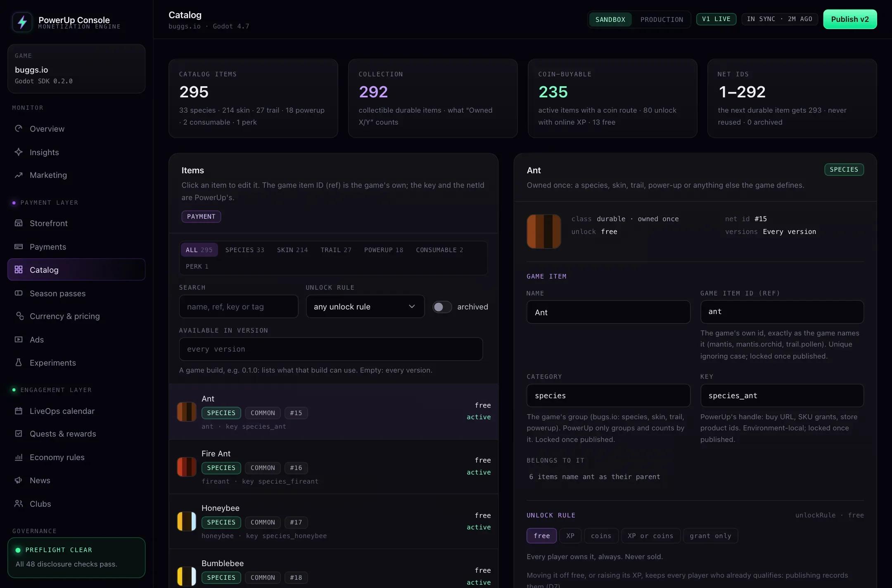Screen dimensions: 892x588
Task: Click the News megaphone icon
Action: pos(19,480)
